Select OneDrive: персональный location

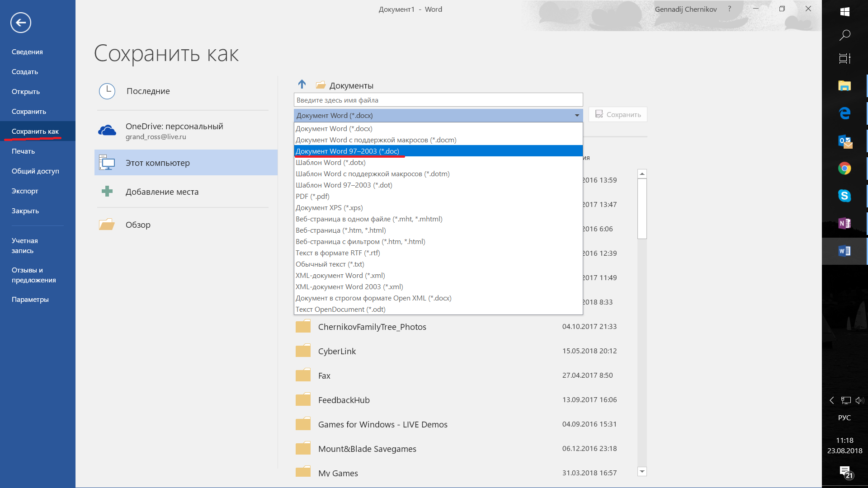[x=186, y=131]
